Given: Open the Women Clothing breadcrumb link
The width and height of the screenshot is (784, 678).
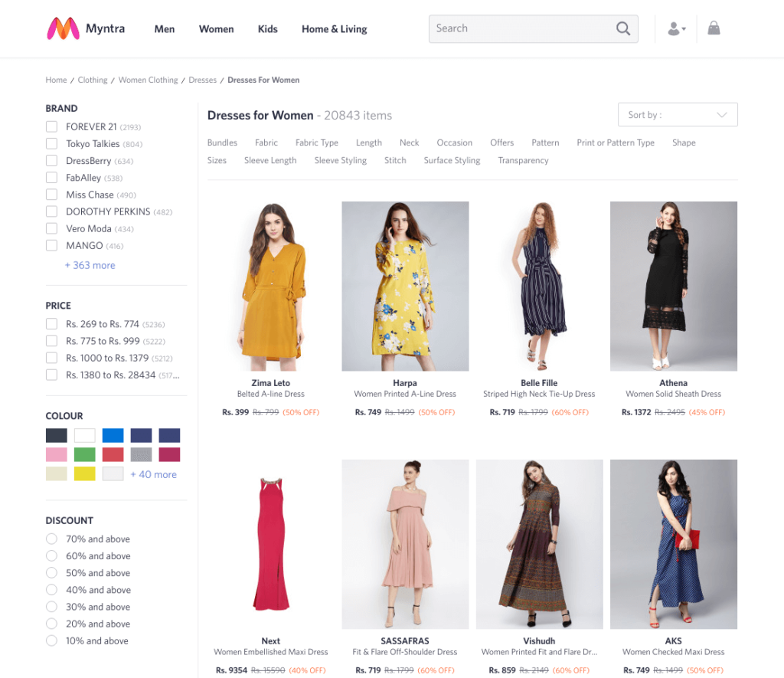Looking at the screenshot, I should 148,80.
